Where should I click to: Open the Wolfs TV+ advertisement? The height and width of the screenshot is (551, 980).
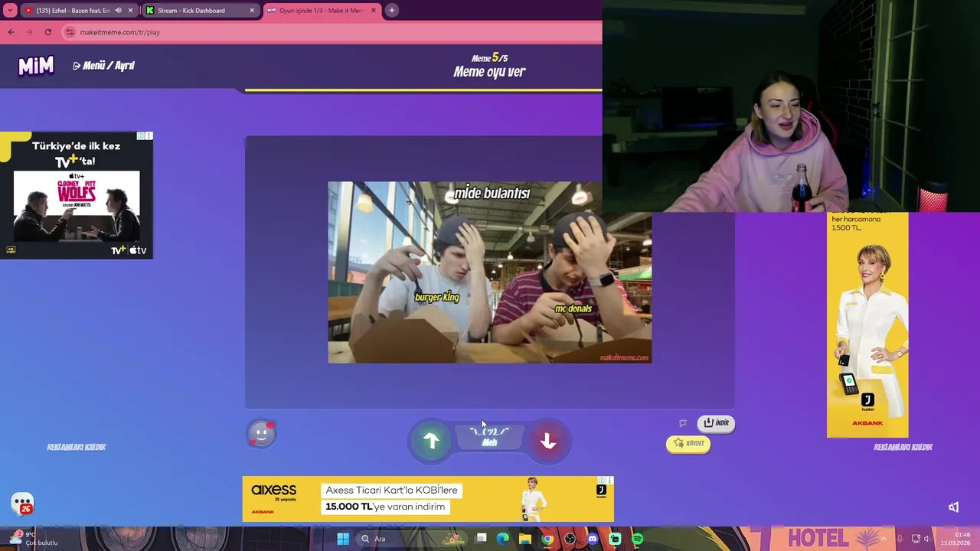click(x=77, y=195)
